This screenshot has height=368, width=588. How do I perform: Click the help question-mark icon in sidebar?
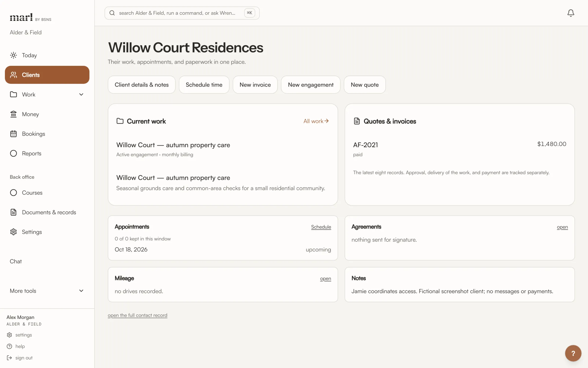coord(9,346)
